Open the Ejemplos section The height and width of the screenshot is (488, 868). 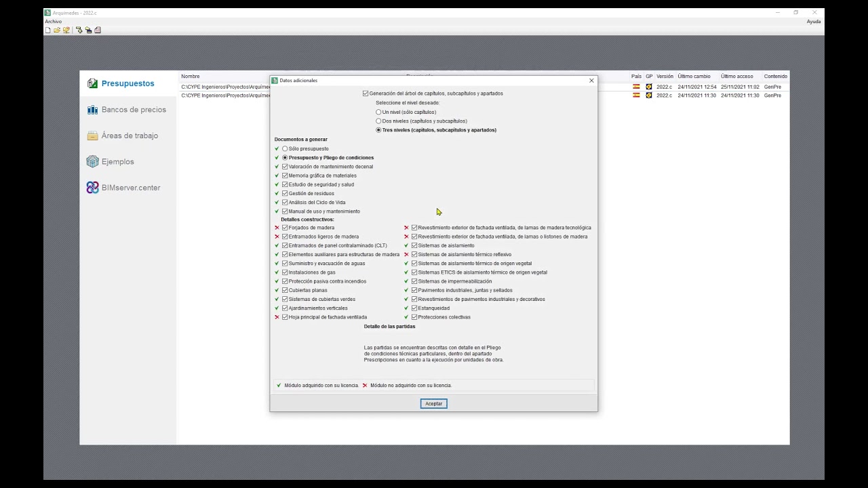click(118, 162)
